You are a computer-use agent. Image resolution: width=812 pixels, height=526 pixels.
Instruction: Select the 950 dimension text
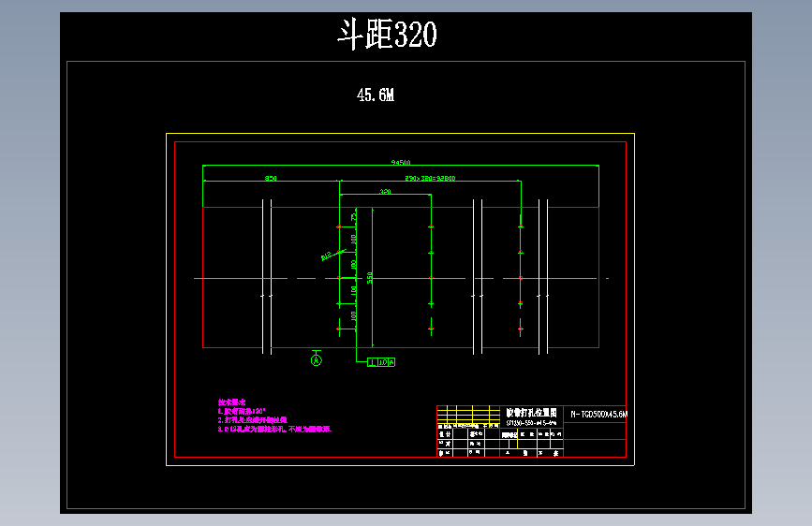click(271, 178)
